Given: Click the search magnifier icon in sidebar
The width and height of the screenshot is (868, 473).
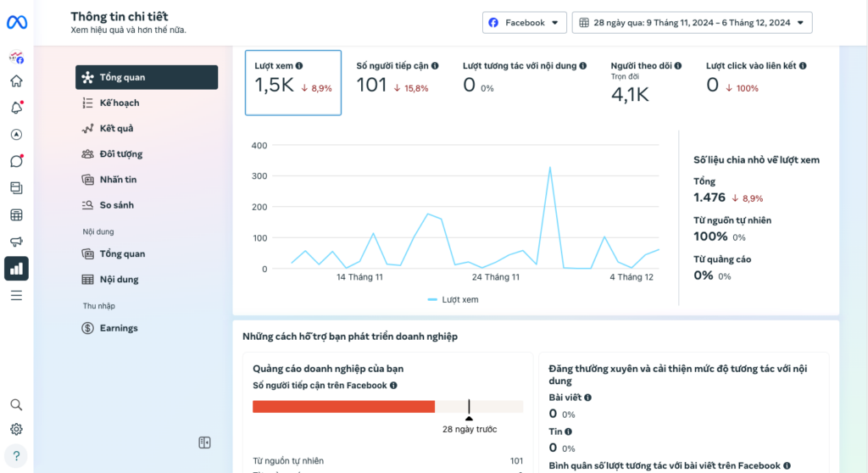Looking at the screenshot, I should pos(17,405).
